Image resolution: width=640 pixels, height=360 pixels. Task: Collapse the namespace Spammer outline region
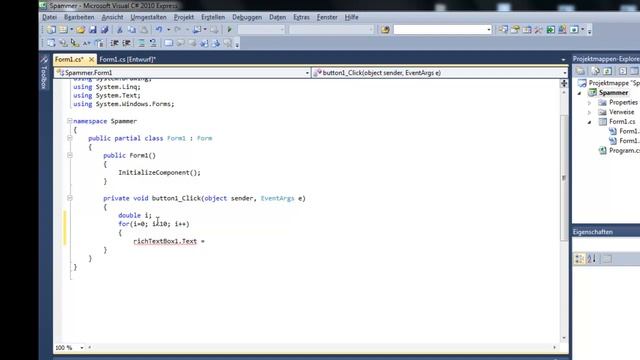[69, 121]
